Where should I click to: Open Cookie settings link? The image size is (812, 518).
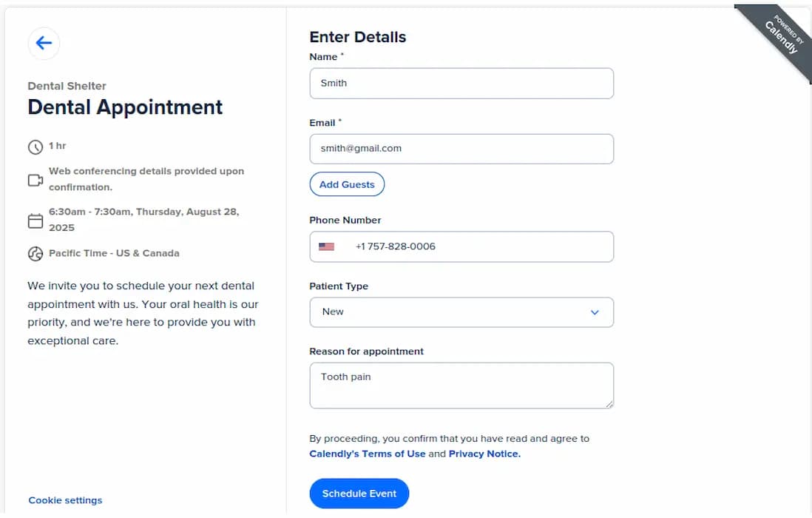click(65, 500)
